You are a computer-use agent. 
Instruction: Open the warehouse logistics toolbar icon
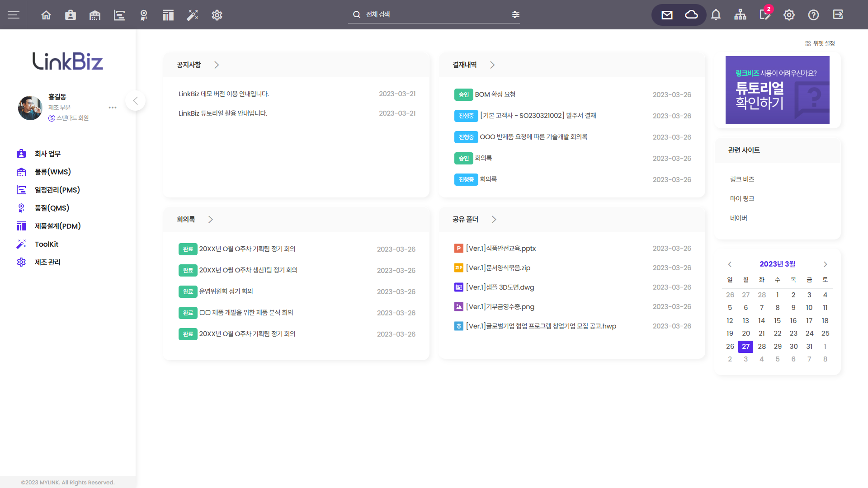[95, 15]
